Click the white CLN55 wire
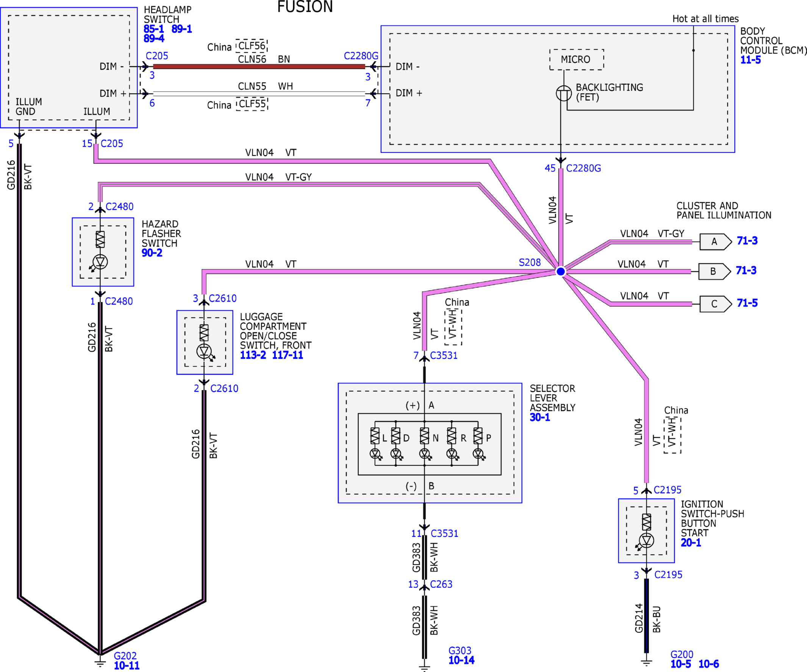The height and width of the screenshot is (672, 807). [x=259, y=93]
